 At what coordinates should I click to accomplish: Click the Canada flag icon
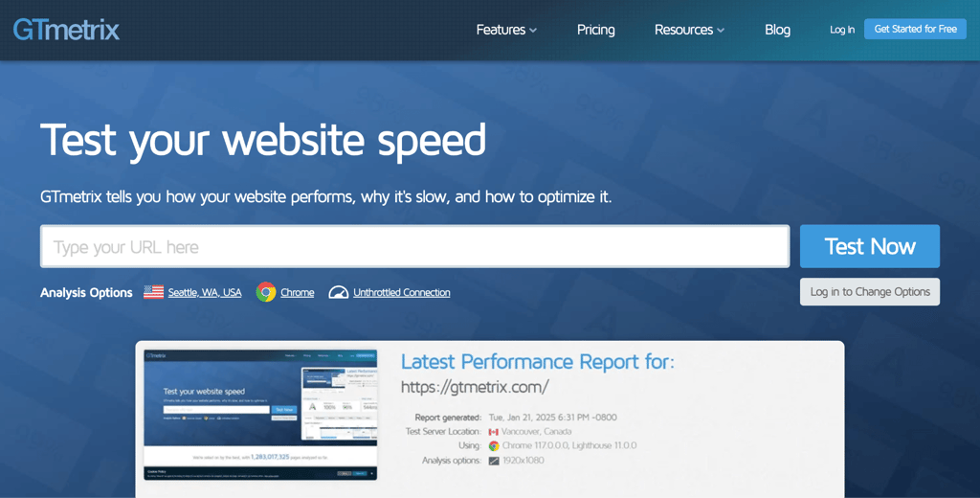tap(493, 432)
